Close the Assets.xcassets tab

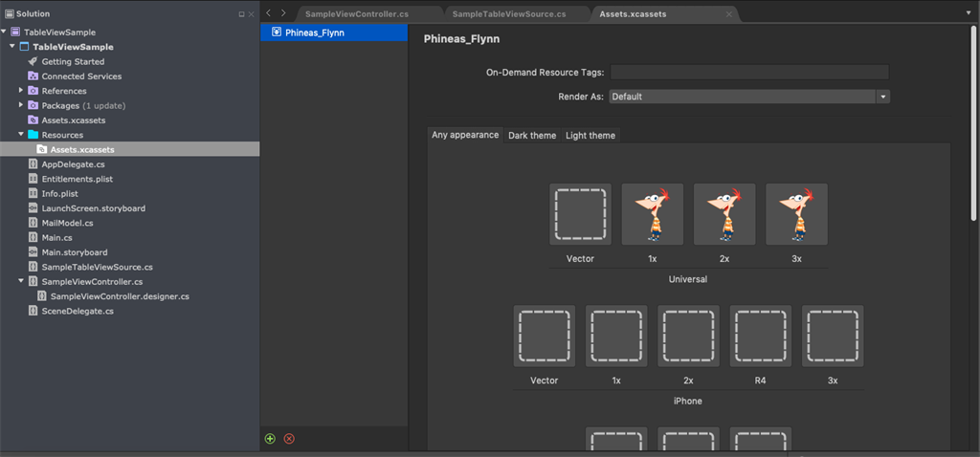point(728,13)
